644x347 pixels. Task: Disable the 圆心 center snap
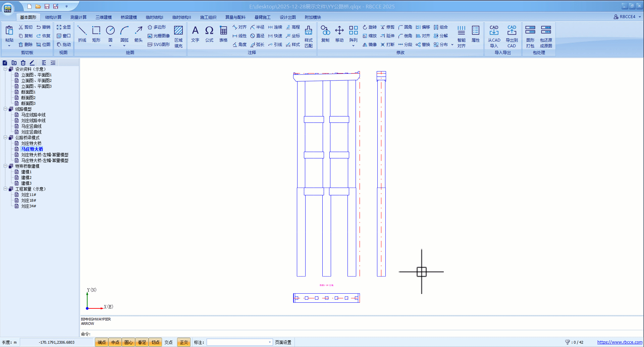point(128,342)
